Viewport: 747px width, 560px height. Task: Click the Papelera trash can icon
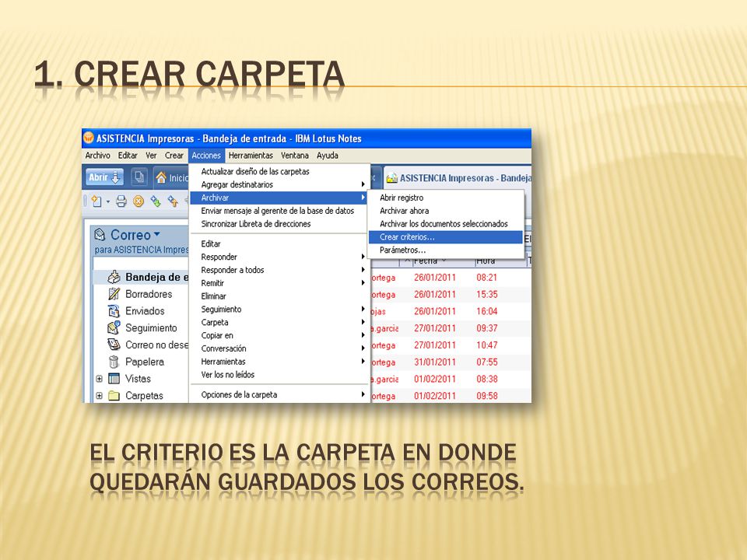click(x=114, y=362)
